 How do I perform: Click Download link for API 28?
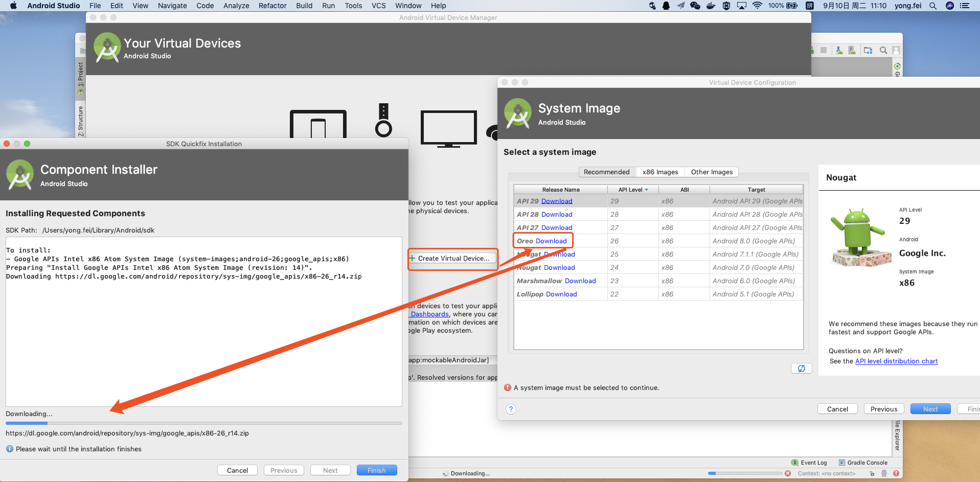click(557, 214)
